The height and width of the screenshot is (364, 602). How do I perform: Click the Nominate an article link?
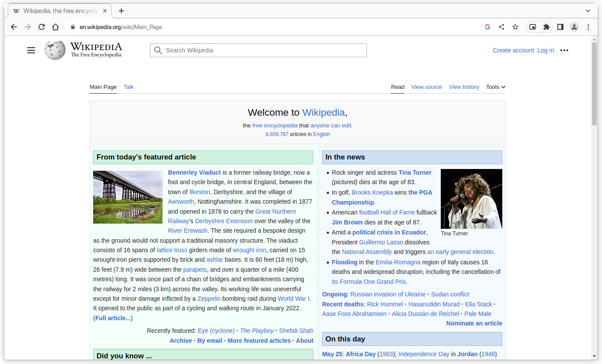474,323
